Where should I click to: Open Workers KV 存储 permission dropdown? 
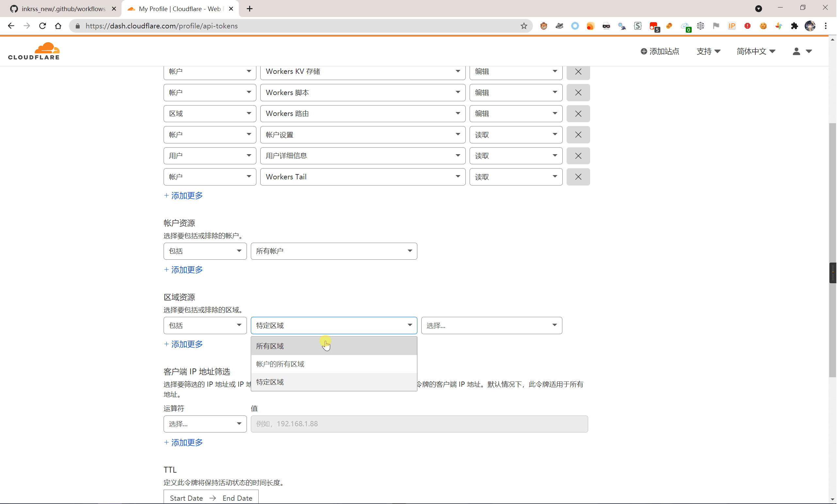[362, 72]
